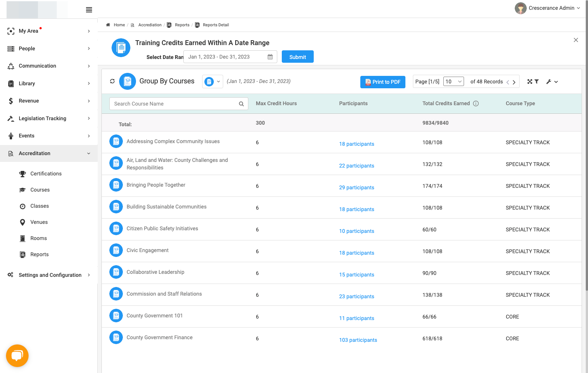Click the Course Type column header
Viewport: 588px width, 373px height.
point(520,103)
